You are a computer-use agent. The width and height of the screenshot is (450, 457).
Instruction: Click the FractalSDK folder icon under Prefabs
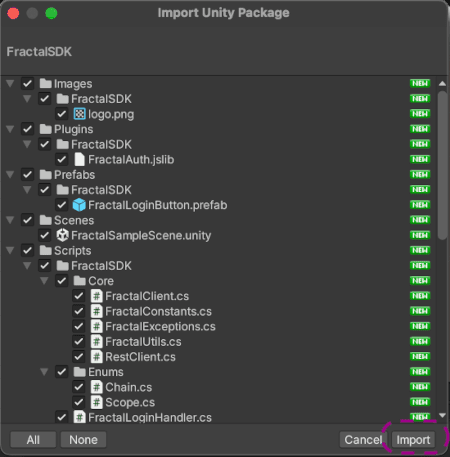point(63,190)
